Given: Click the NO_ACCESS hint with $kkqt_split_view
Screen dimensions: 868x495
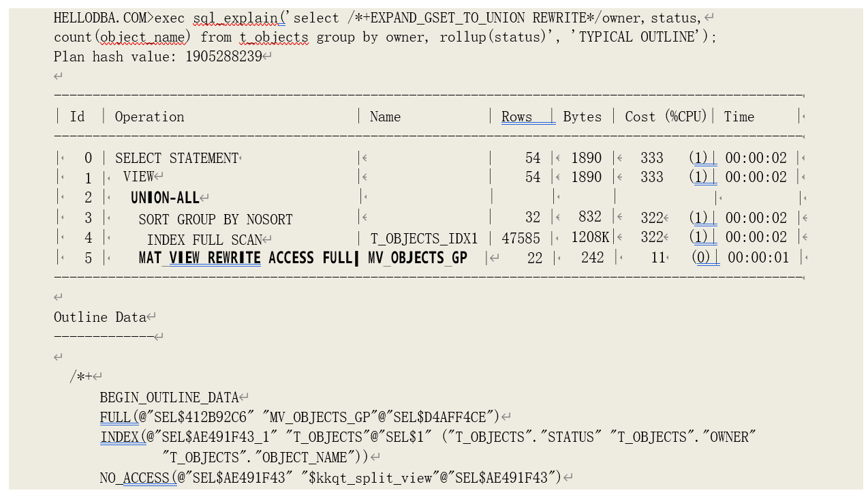Looking at the screenshot, I should tap(330, 478).
